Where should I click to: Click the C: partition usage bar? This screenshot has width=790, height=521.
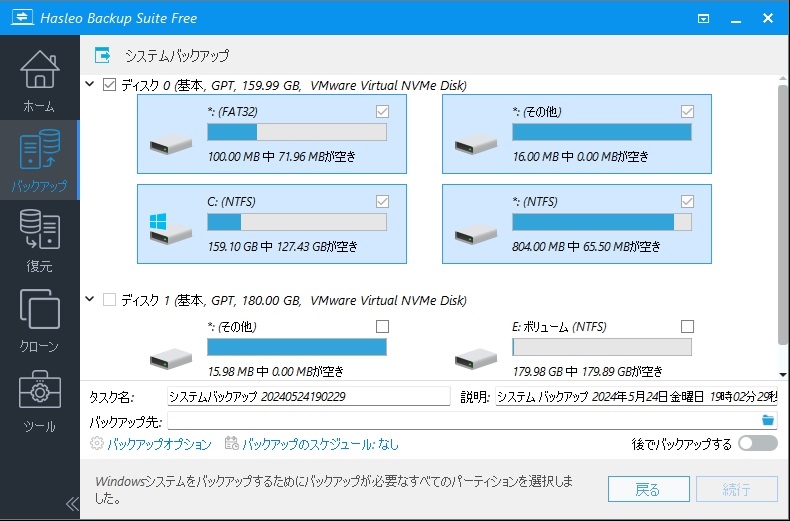click(x=297, y=222)
